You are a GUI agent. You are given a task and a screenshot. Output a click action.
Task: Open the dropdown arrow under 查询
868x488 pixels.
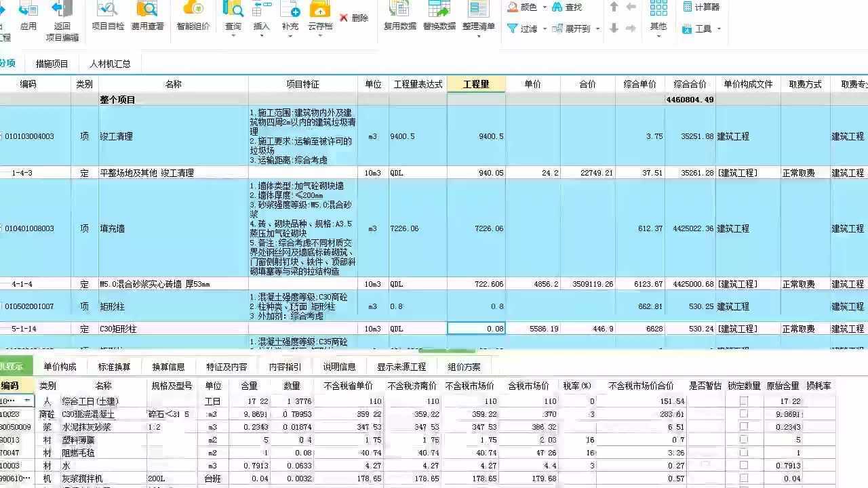pos(233,36)
